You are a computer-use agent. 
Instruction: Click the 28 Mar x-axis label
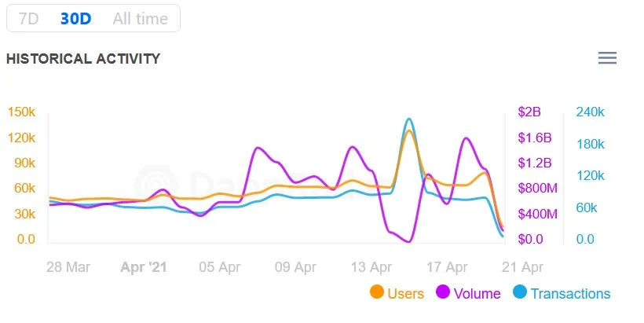67,266
